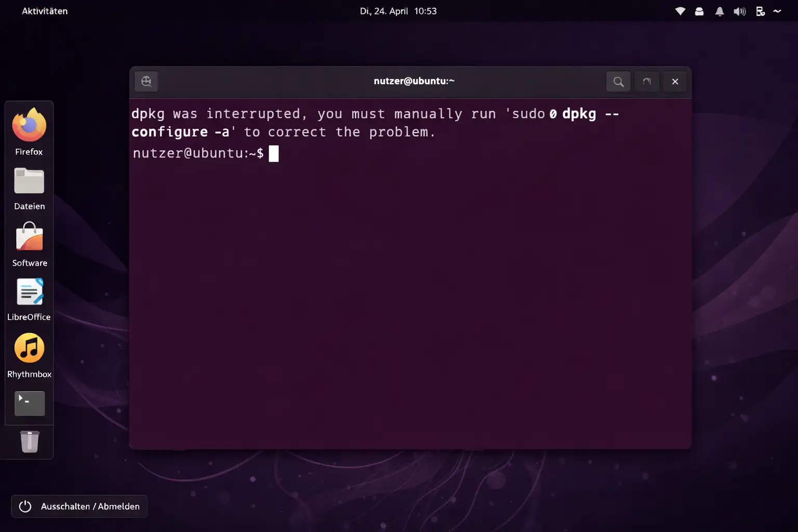Open the Terminal app from the dock
This screenshot has height=532, width=798.
pos(29,404)
